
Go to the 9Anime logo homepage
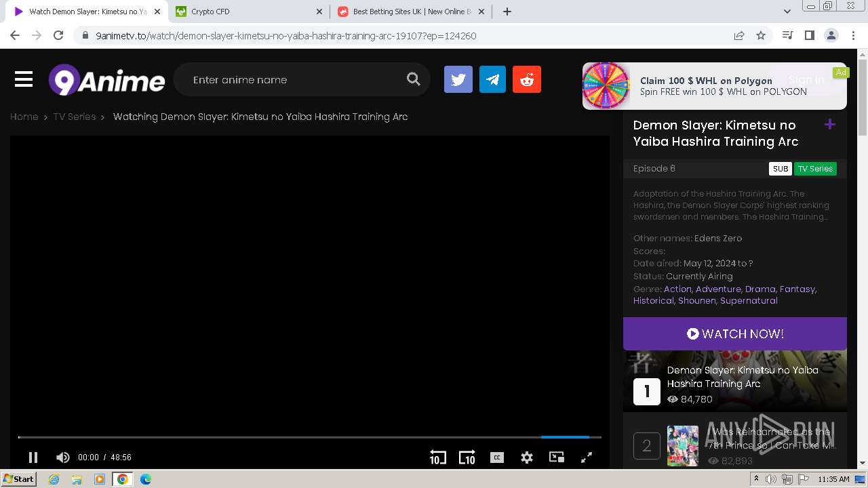(106, 80)
